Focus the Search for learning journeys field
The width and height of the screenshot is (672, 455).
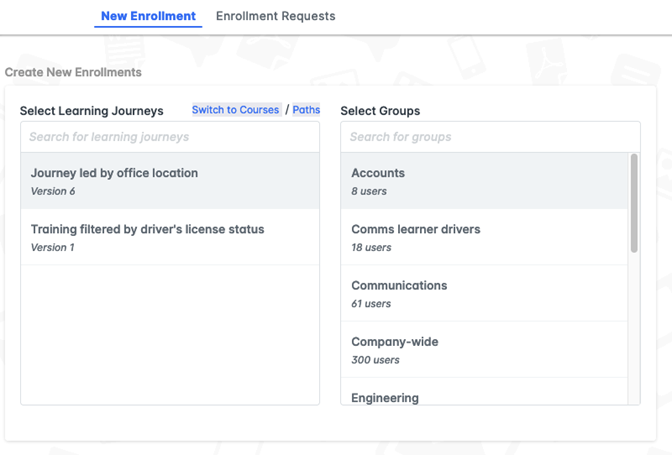click(x=170, y=137)
